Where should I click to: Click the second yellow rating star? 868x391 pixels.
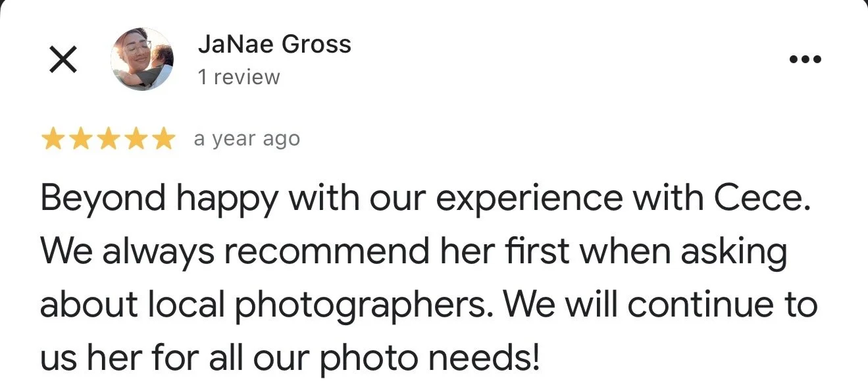coord(80,140)
